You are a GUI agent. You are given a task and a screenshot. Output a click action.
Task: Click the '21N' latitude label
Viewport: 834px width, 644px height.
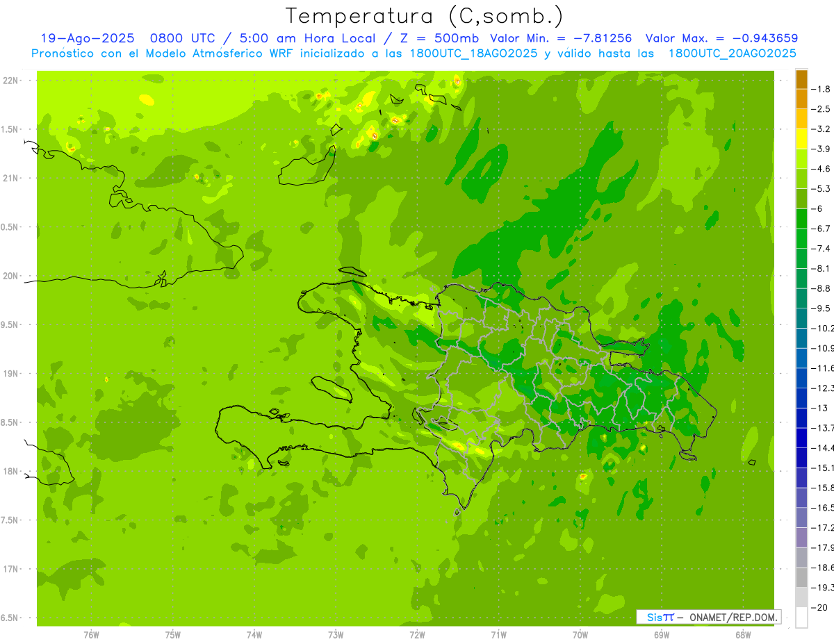(10, 178)
